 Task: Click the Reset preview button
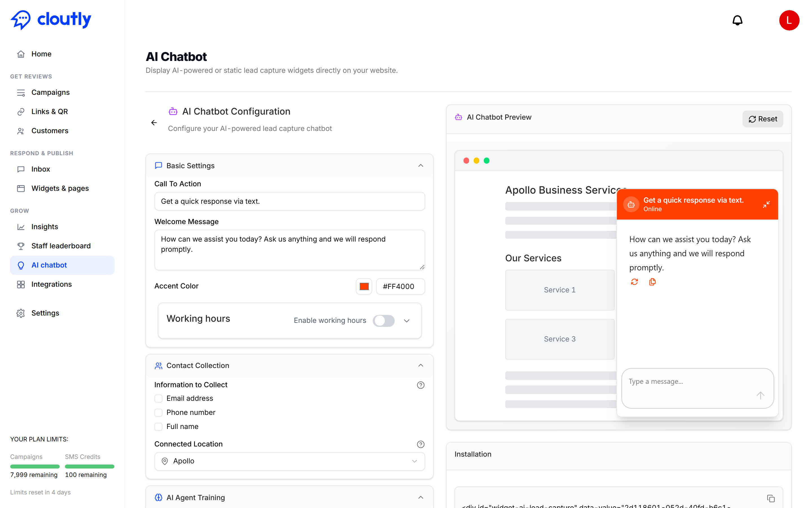coord(762,119)
